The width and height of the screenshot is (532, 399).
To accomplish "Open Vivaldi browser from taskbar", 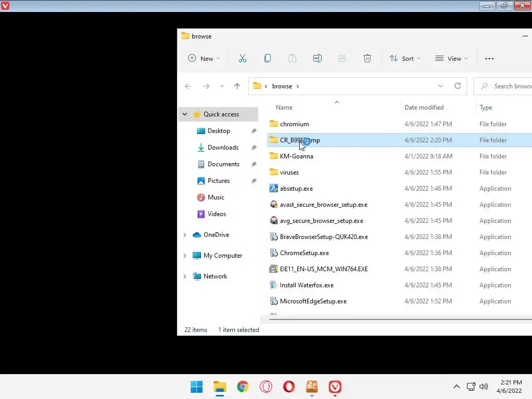I will 335,387.
